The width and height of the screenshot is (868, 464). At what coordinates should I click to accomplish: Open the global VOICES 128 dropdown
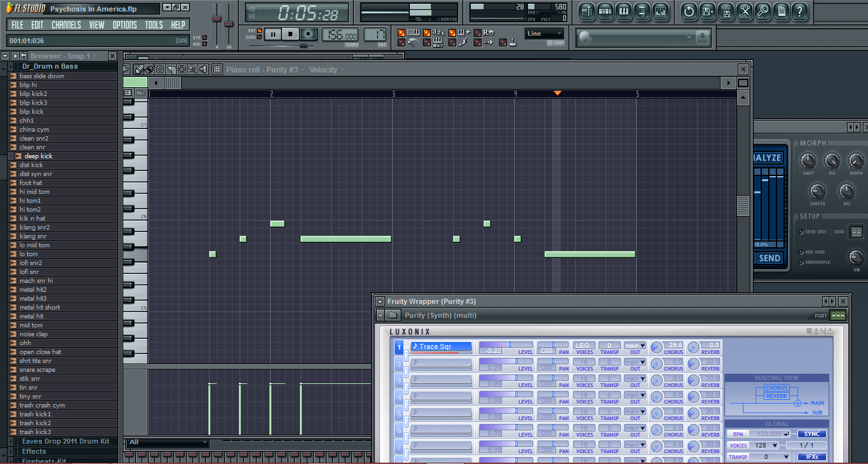[x=765, y=446]
